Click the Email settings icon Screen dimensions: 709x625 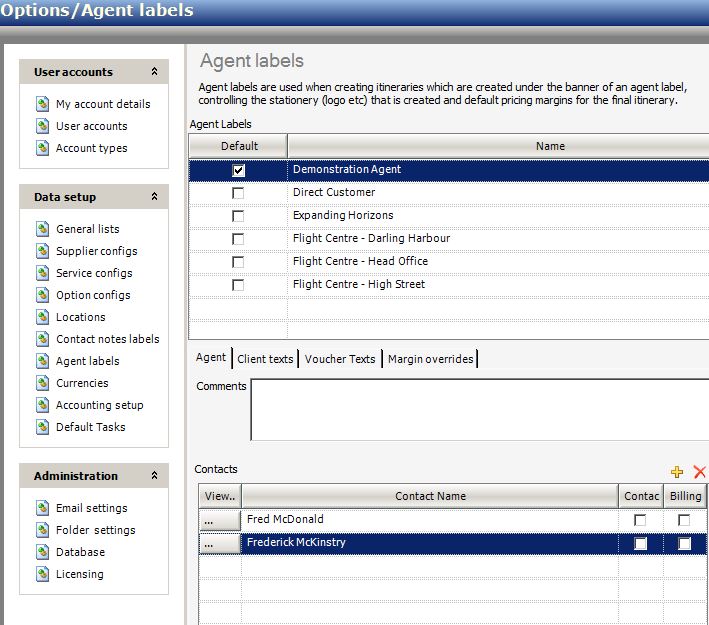(42, 508)
